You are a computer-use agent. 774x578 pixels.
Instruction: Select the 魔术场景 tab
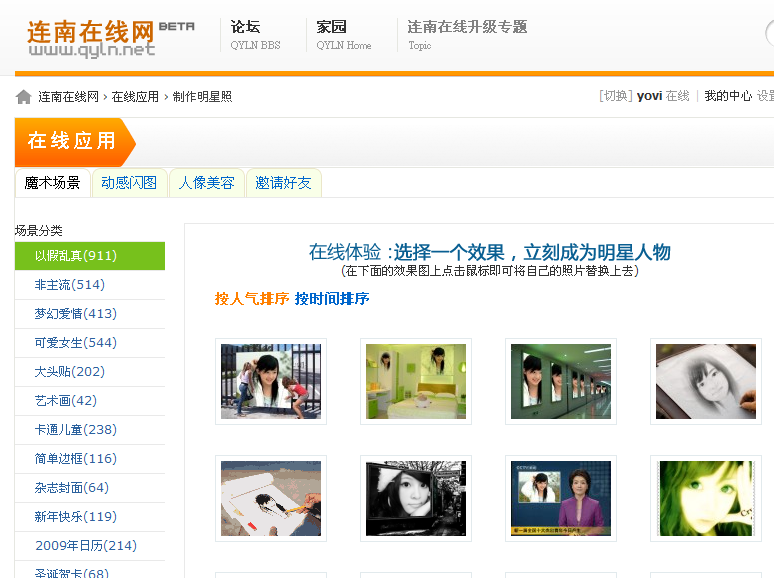click(x=52, y=183)
